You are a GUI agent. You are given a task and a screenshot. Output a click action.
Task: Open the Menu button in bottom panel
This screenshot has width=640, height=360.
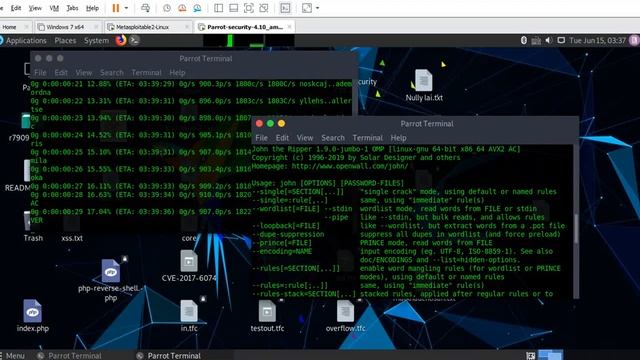point(13,356)
